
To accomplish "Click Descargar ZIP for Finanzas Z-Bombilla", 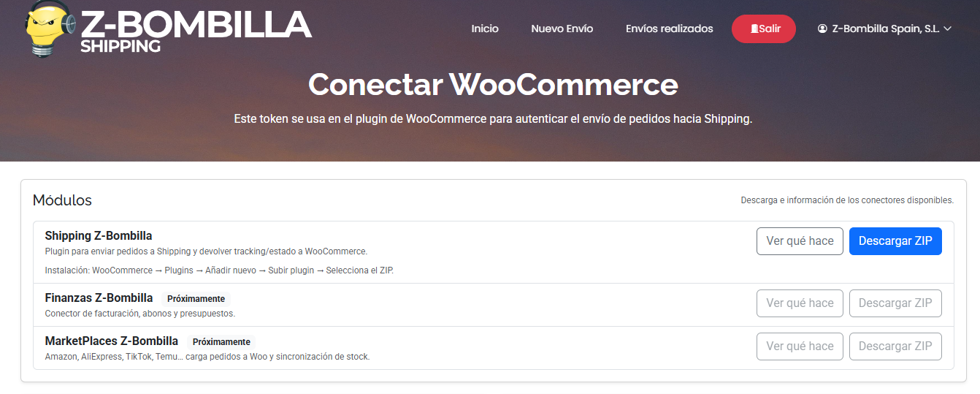I will (895, 303).
